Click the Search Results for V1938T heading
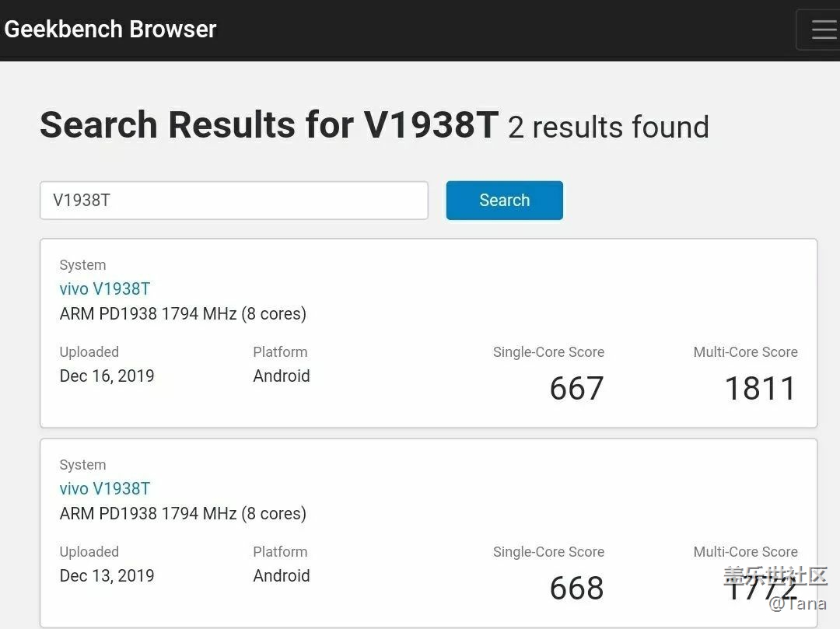This screenshot has height=629, width=840. click(269, 124)
